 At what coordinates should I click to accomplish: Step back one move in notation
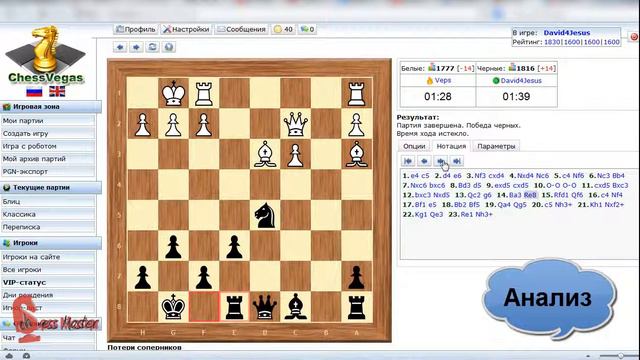tap(424, 161)
